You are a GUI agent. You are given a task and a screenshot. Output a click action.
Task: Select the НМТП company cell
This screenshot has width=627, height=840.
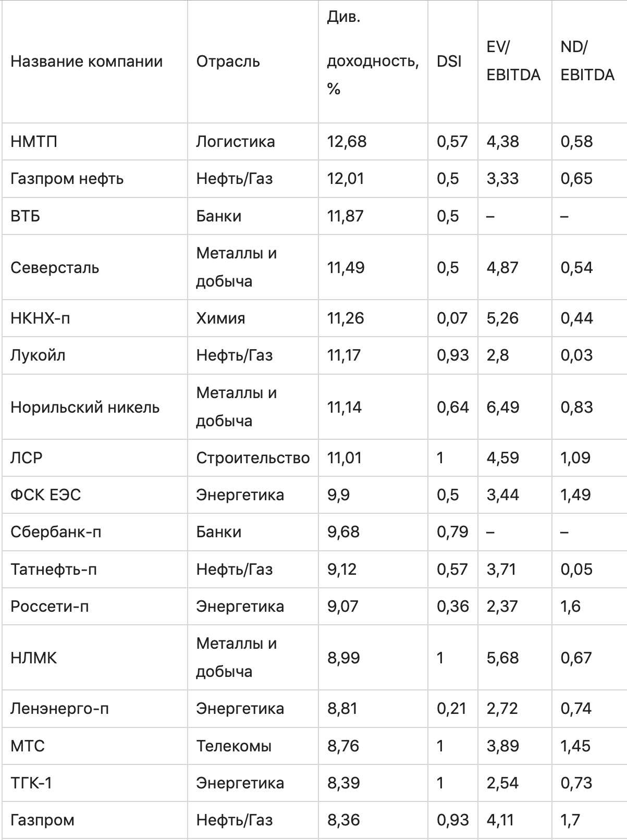click(34, 142)
